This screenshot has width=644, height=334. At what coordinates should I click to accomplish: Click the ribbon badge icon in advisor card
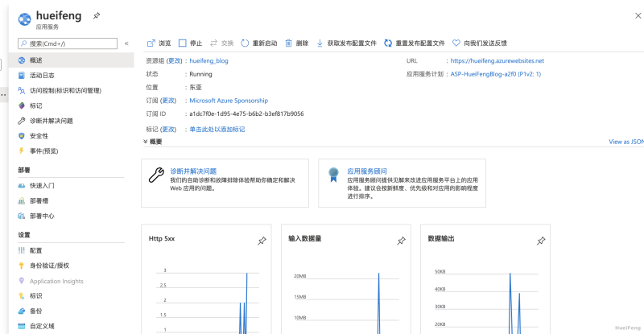pyautogui.click(x=333, y=175)
